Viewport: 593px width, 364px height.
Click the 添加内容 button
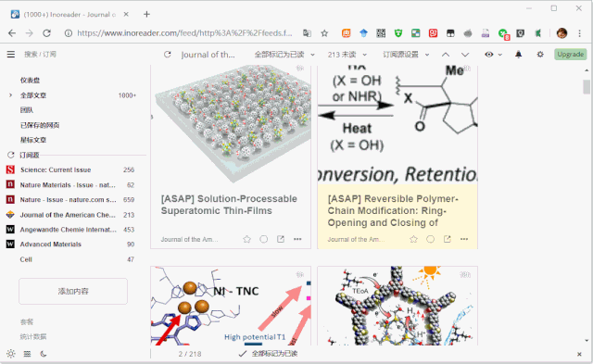click(73, 291)
